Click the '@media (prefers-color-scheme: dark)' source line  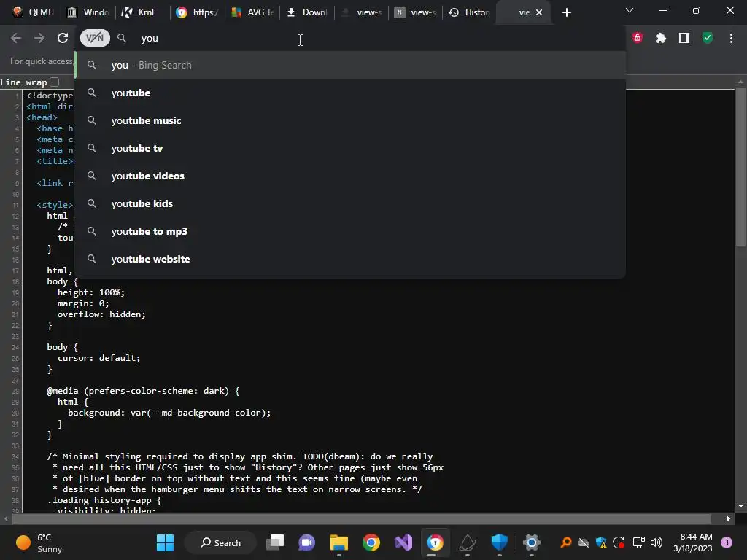[144, 391]
